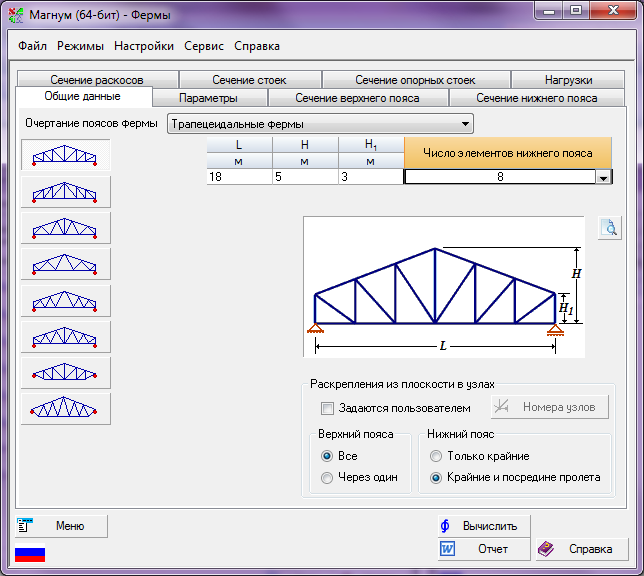Click the magnifier preview icon
This screenshot has width=644, height=576.
tap(609, 229)
